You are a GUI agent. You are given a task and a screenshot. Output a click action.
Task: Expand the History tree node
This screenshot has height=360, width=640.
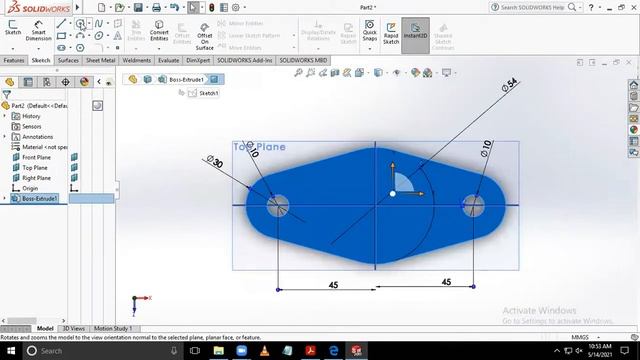pos(5,116)
